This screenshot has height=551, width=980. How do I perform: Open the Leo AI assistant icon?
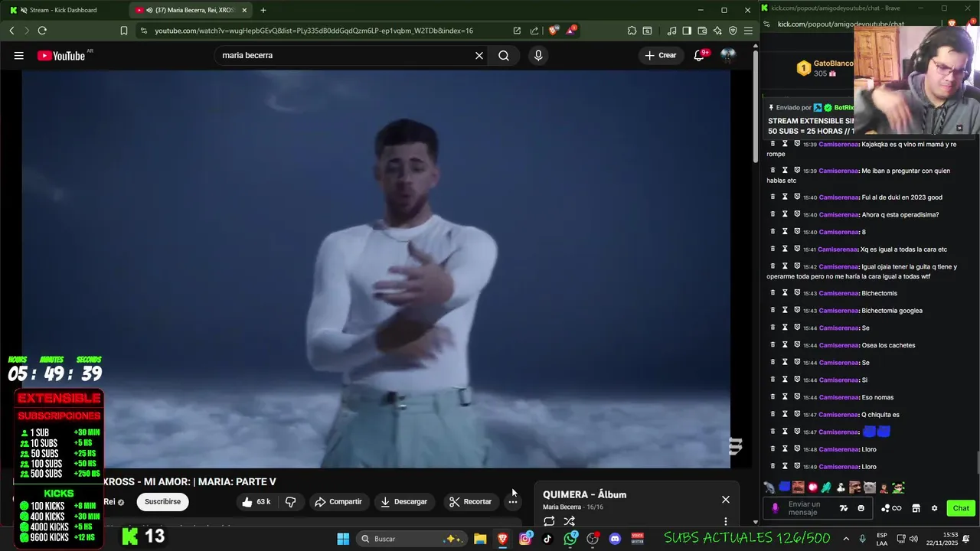coord(717,31)
